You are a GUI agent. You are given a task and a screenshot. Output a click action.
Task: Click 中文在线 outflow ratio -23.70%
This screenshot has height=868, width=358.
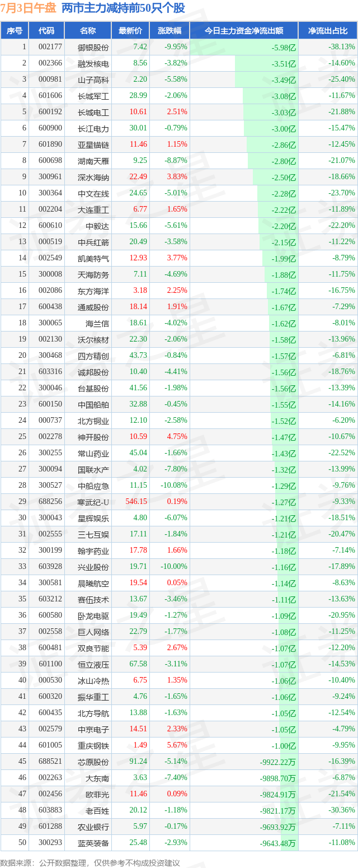click(x=342, y=193)
